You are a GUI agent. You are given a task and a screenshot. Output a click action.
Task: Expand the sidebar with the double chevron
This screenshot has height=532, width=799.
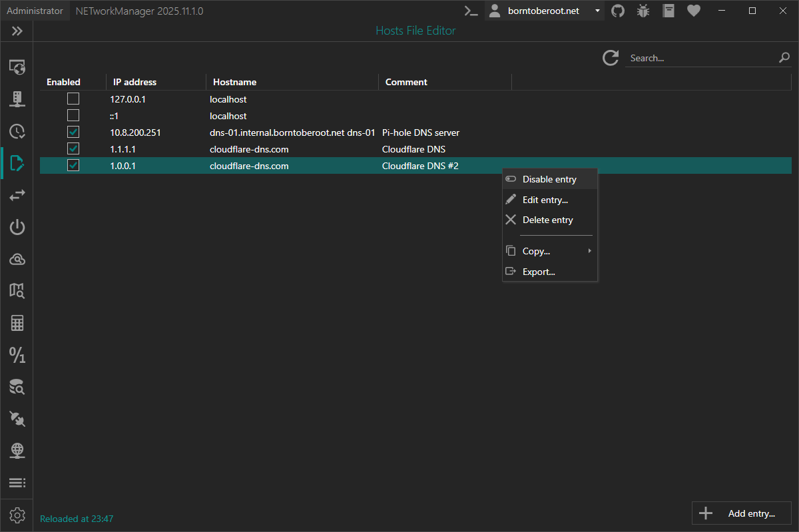pos(17,31)
